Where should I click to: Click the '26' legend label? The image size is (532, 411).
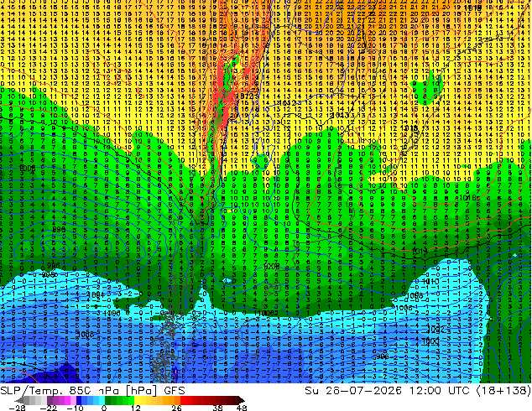tap(176, 408)
